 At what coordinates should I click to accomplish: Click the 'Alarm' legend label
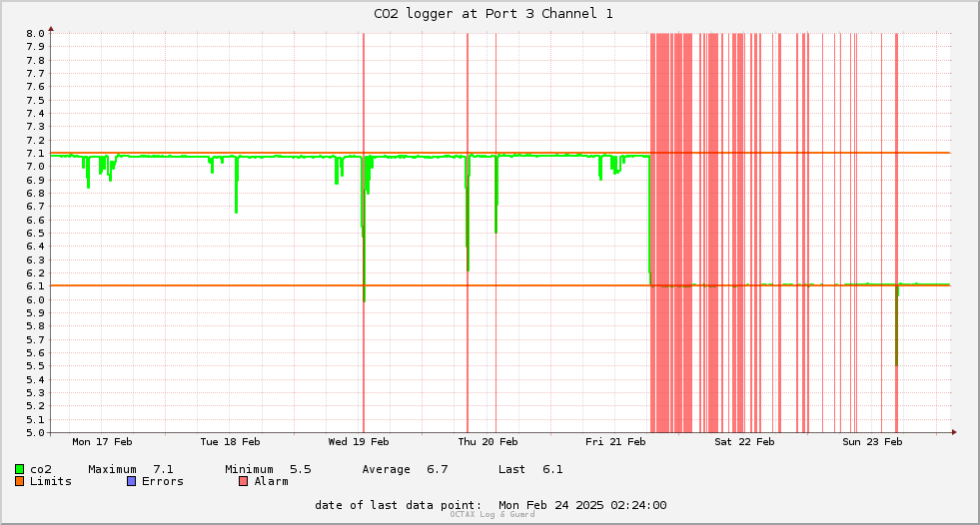pos(272,481)
